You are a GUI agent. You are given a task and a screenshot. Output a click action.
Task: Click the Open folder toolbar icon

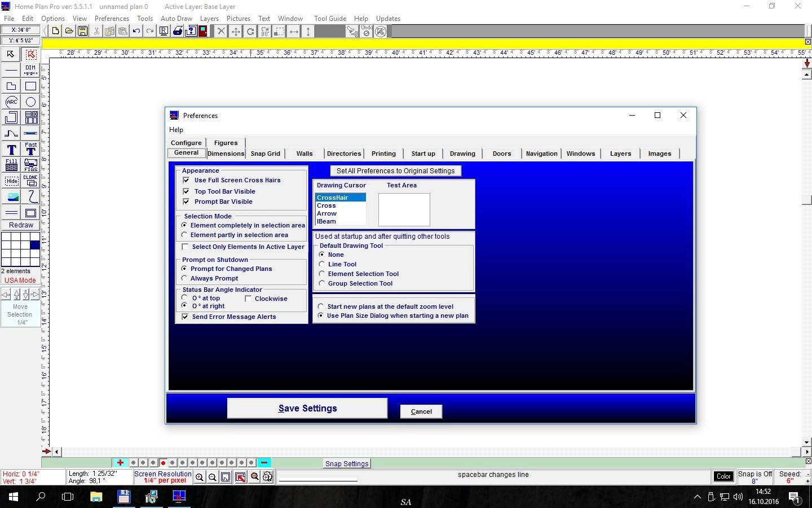pyautogui.click(x=69, y=31)
